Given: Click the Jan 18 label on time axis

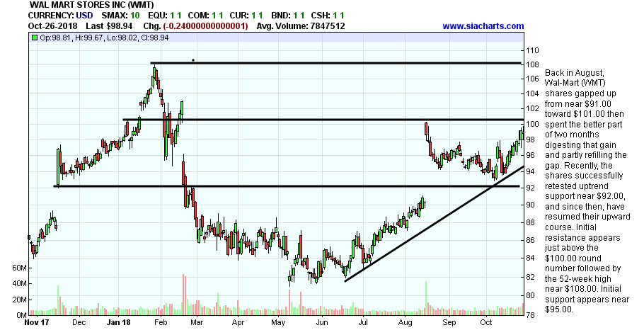Looking at the screenshot, I should 117,322.
